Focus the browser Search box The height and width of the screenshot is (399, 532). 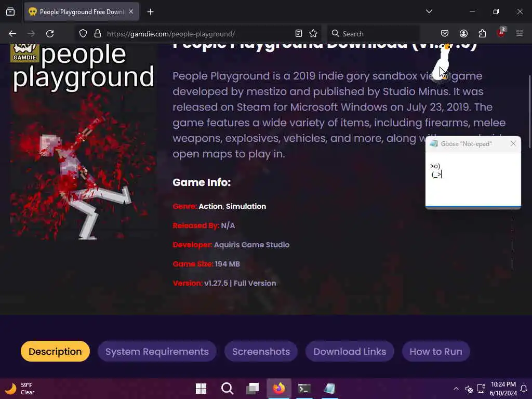pyautogui.click(x=373, y=34)
